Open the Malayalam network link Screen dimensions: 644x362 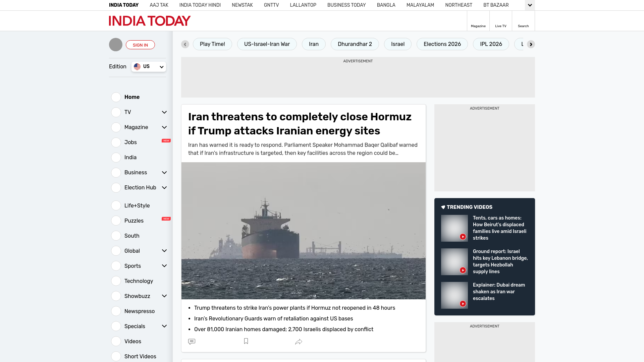(420, 5)
